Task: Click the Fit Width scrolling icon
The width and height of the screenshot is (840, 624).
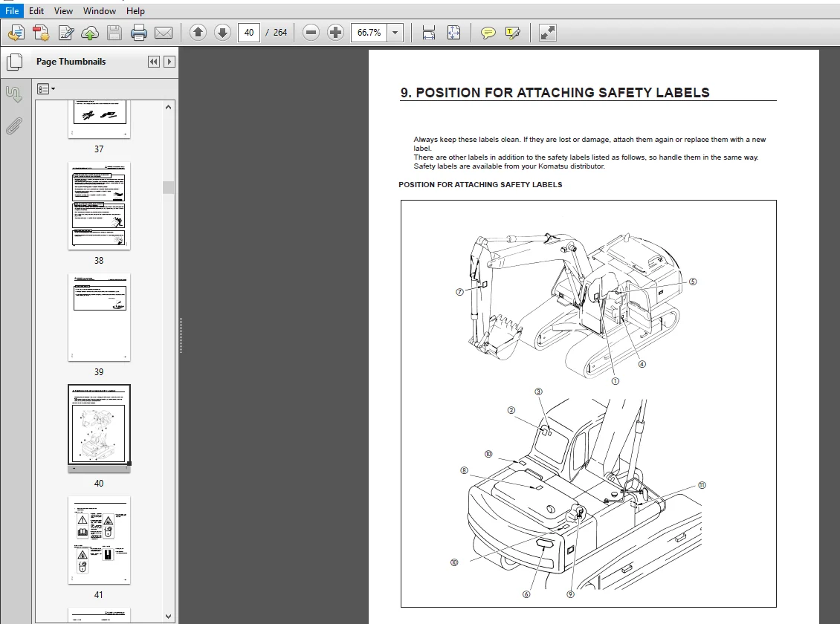Action: pos(429,33)
